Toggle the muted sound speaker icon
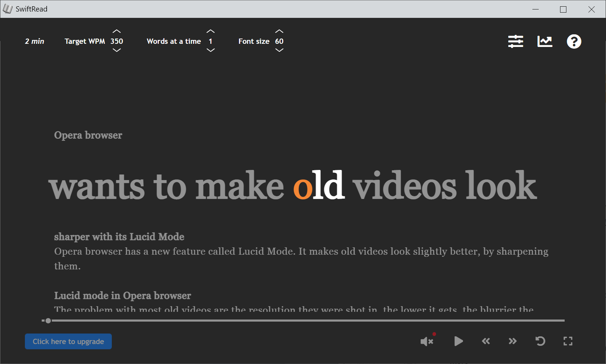The image size is (606, 364). click(428, 341)
